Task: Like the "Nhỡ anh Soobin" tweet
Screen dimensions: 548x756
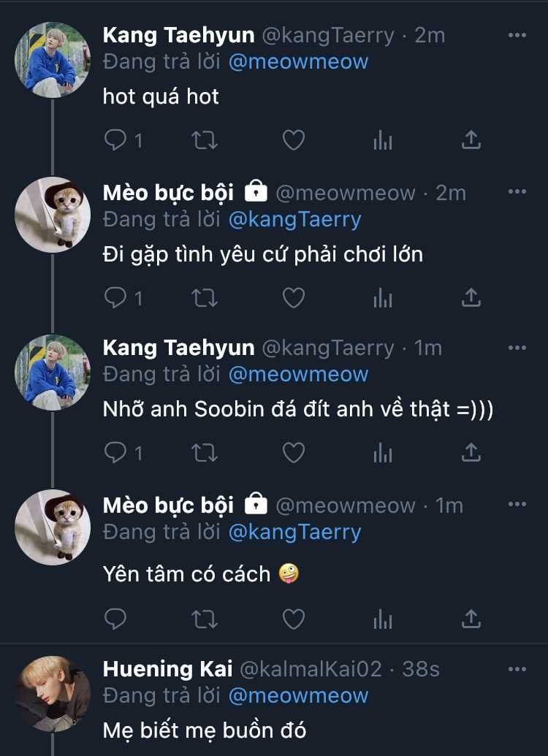Action: click(293, 453)
